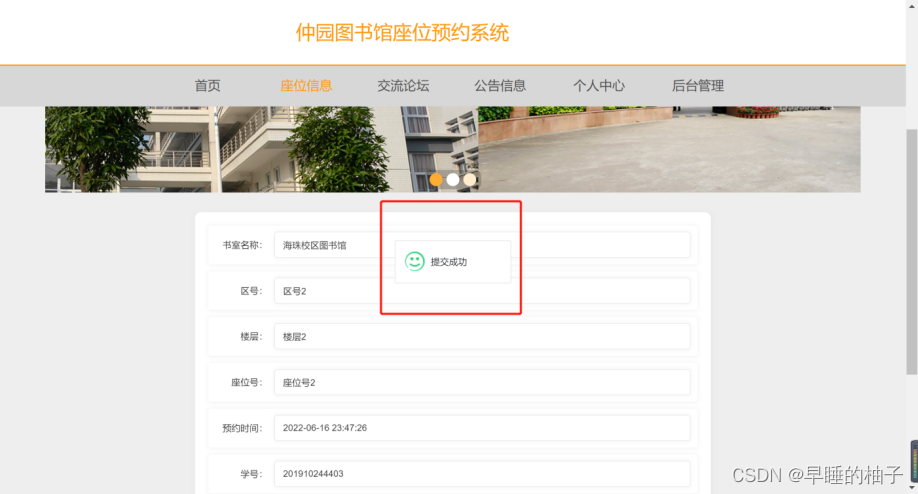The image size is (918, 494).
Task: Navigate to 后台管理
Action: point(698,85)
